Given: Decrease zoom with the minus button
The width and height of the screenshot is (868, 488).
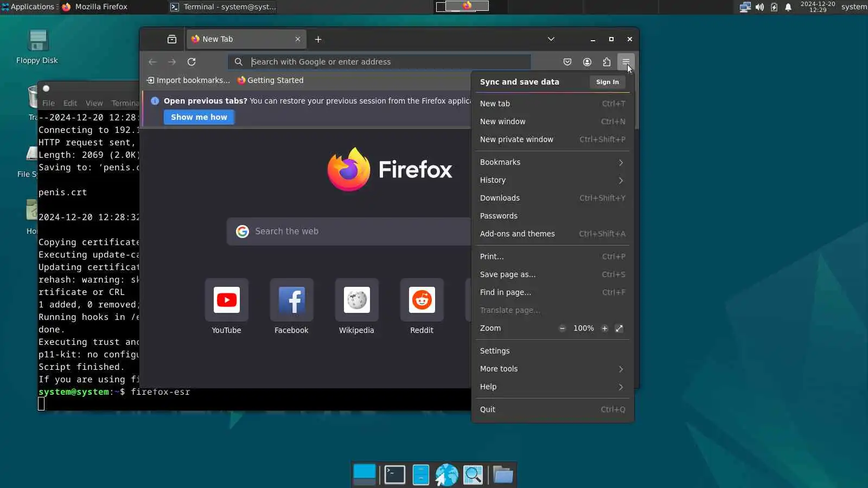Looking at the screenshot, I should [563, 328].
